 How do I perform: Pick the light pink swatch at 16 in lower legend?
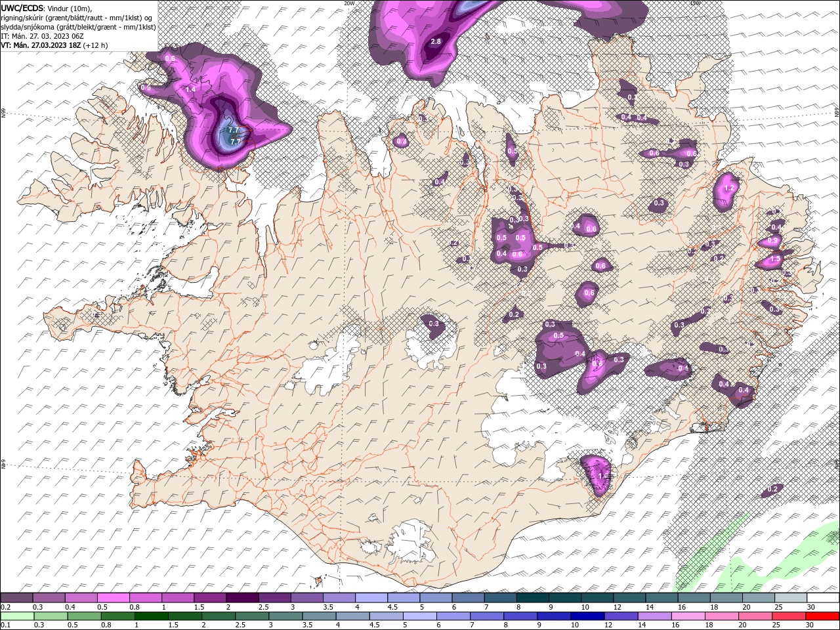[688, 616]
